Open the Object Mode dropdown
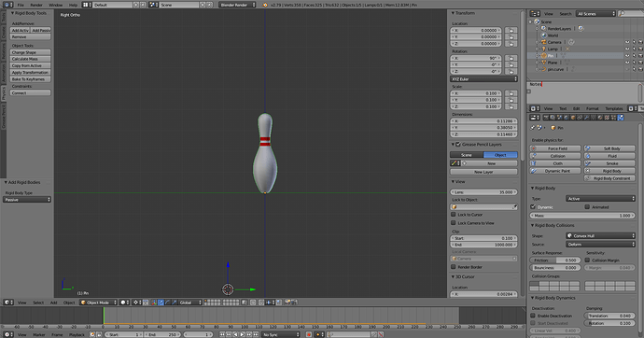The width and height of the screenshot is (644, 338). (x=98, y=303)
